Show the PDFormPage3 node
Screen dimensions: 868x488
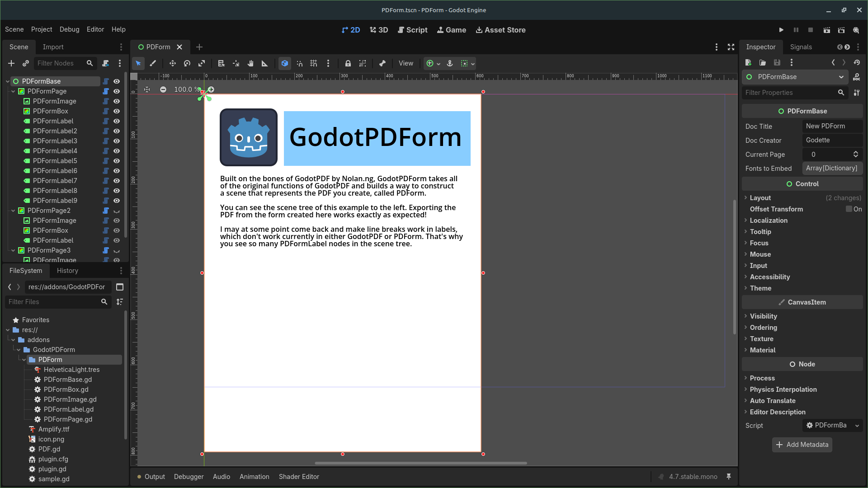coord(117,250)
